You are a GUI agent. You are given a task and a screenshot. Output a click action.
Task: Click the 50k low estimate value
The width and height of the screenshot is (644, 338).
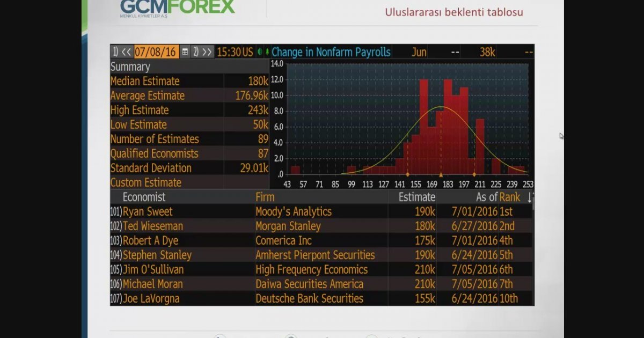pyautogui.click(x=261, y=124)
